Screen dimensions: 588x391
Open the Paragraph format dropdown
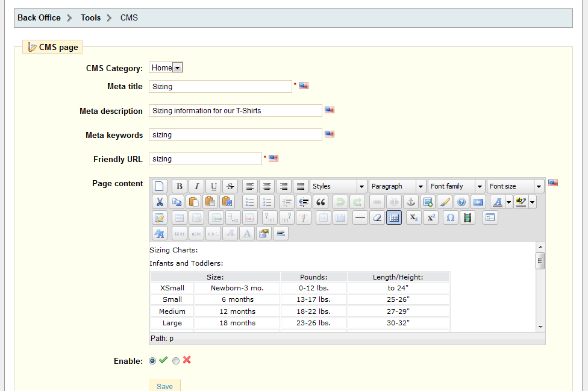pyautogui.click(x=397, y=186)
